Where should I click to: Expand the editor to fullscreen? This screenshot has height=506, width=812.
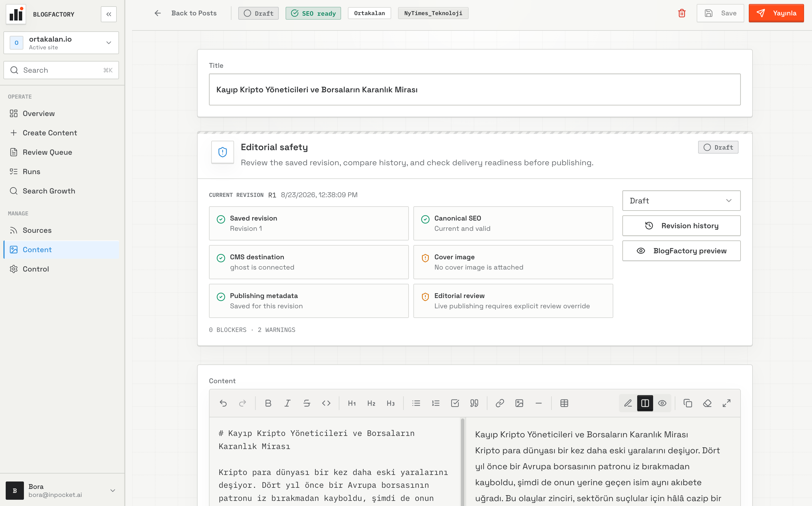pos(726,403)
